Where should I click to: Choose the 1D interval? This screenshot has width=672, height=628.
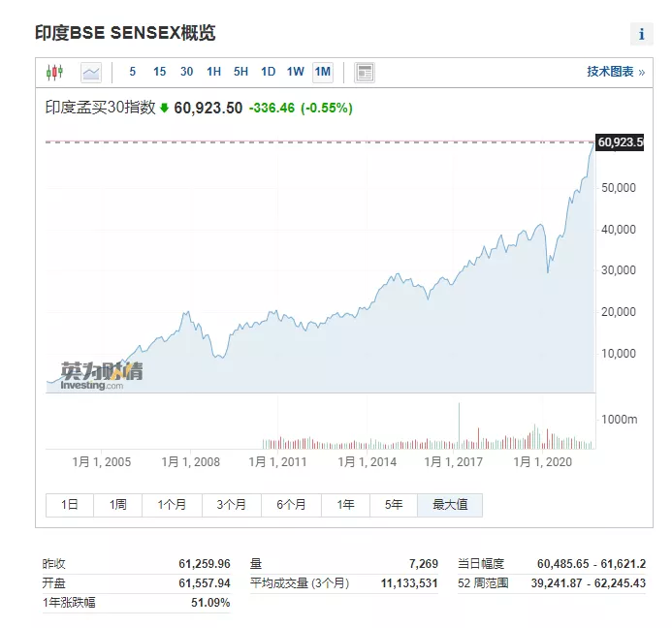[x=268, y=72]
